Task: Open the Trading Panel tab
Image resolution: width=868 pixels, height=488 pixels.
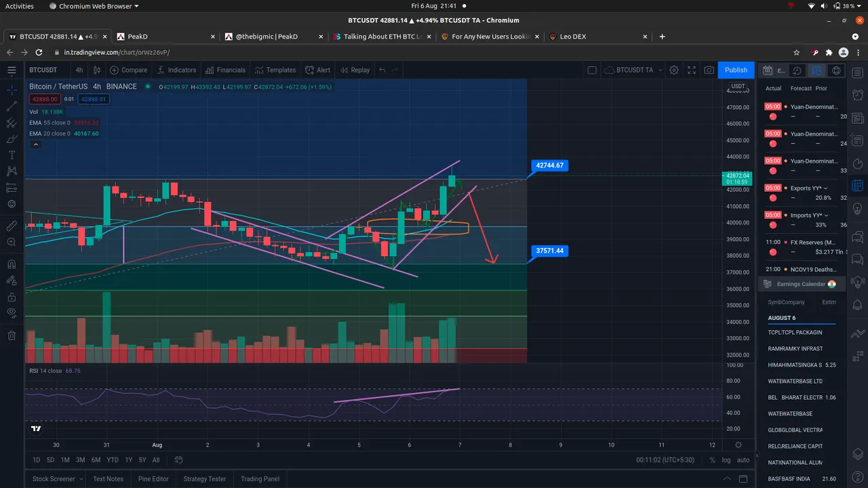Action: tap(260, 479)
